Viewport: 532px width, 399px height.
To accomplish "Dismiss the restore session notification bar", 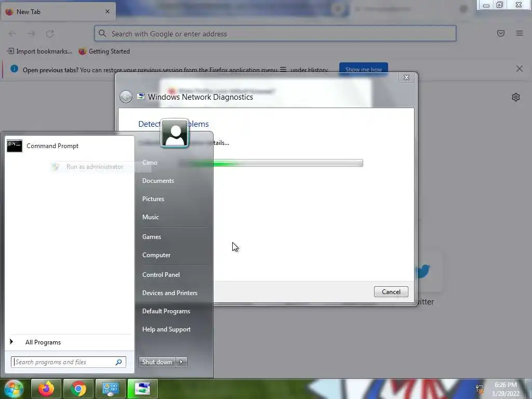I will [520, 69].
